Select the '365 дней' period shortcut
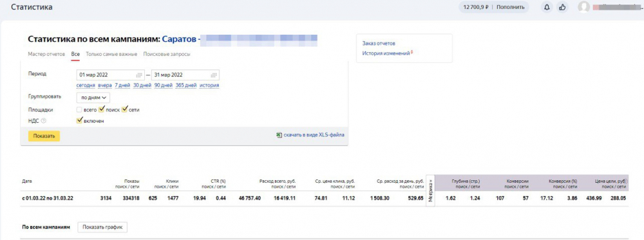 [186, 86]
